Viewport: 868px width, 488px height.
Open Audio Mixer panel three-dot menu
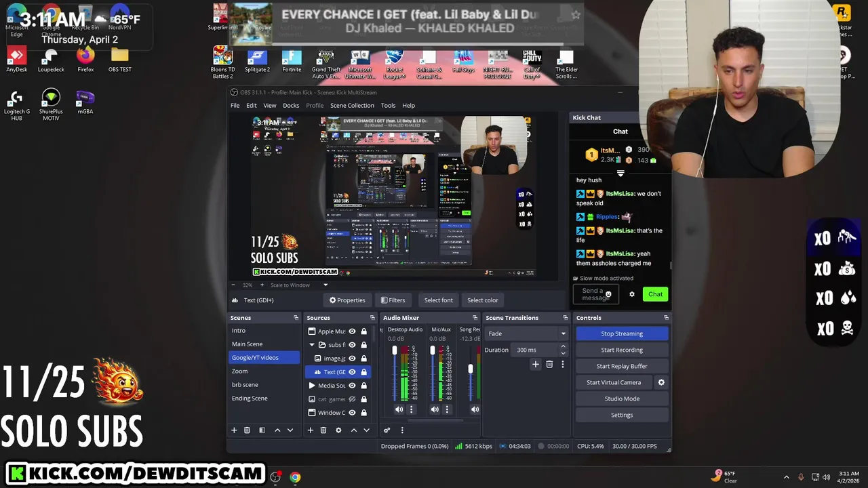click(402, 430)
